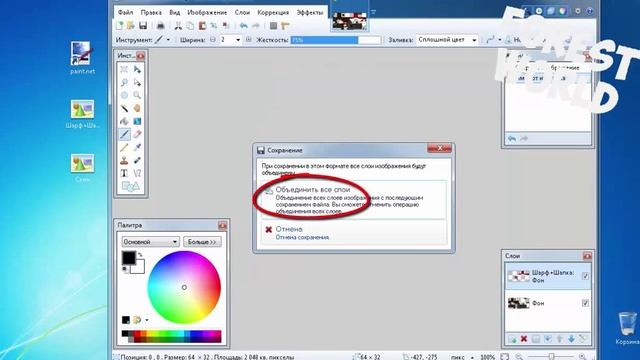640x360 pixels.
Task: Click the Print toolbar icon
Action: [x=161, y=26]
